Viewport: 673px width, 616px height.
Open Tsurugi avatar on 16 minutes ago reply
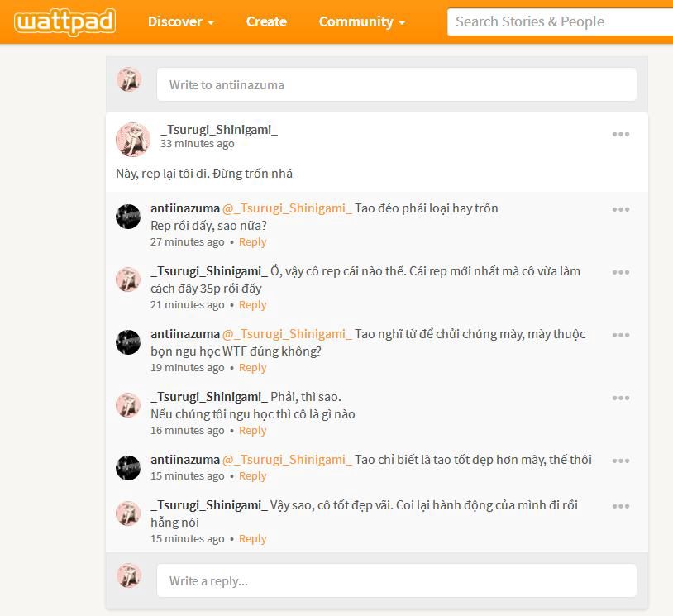(128, 405)
